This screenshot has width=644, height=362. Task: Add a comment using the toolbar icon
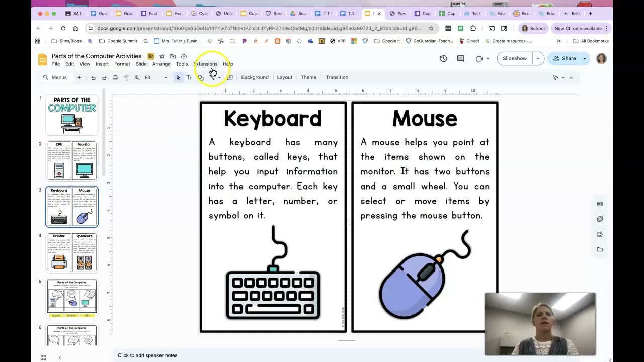coord(229,77)
